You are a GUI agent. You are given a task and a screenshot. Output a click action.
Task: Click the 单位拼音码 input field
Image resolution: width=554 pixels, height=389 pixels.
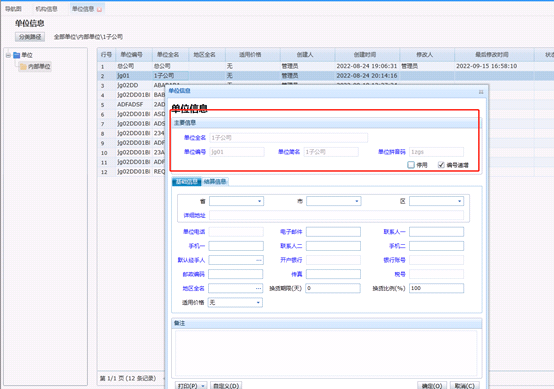tap(436, 152)
